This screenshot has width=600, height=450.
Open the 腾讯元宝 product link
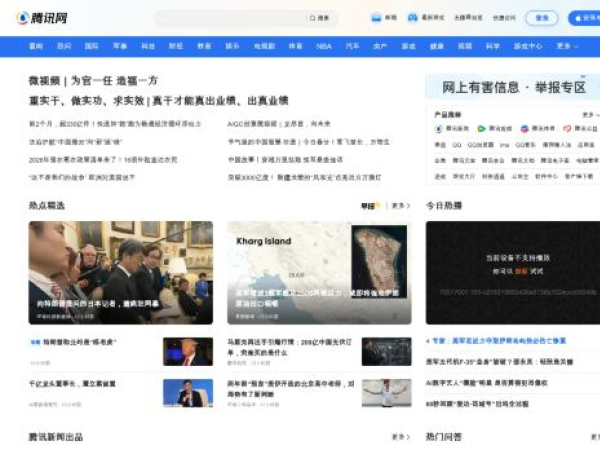[464, 161]
